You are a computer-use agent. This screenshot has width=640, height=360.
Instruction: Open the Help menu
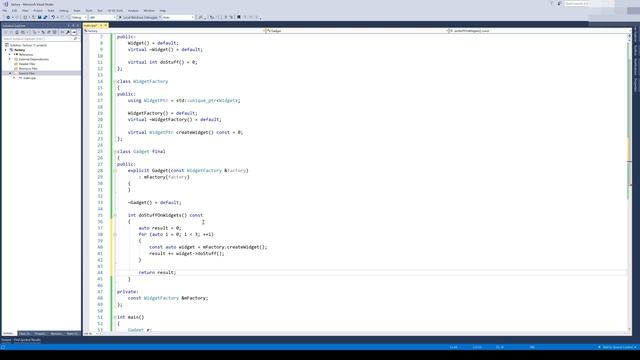[162, 11]
